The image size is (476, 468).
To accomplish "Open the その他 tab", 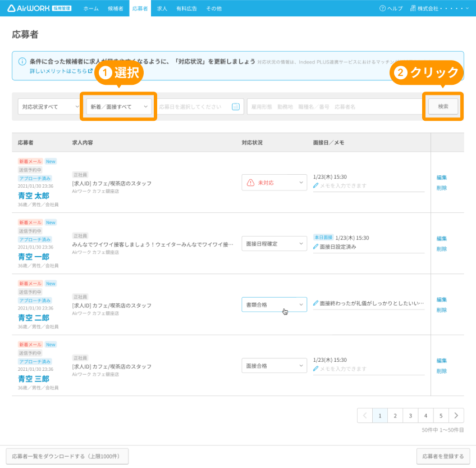I will [214, 8].
